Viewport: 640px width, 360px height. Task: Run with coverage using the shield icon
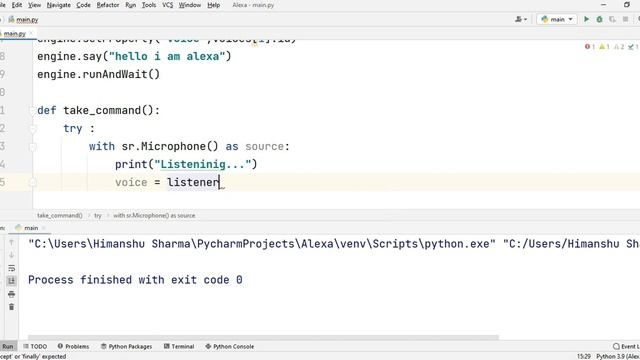tap(612, 19)
